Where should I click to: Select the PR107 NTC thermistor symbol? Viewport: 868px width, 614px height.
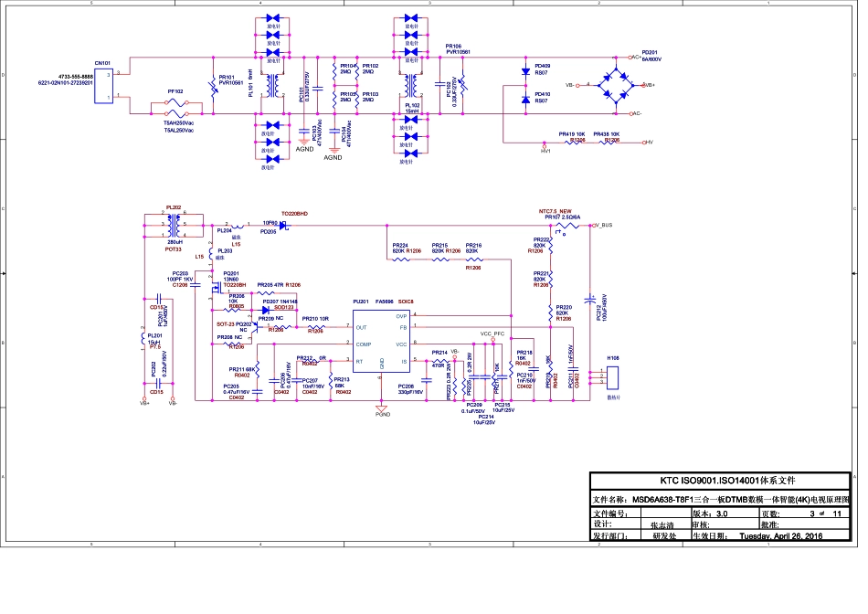(568, 225)
